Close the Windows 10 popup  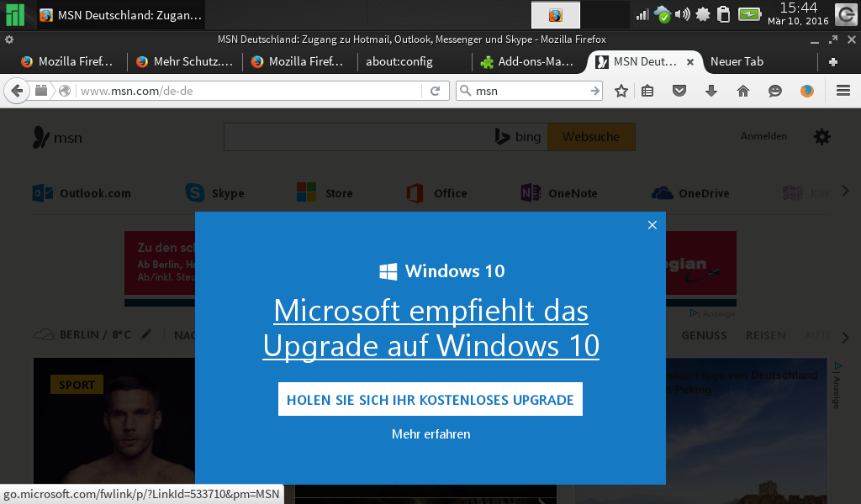[x=652, y=225]
